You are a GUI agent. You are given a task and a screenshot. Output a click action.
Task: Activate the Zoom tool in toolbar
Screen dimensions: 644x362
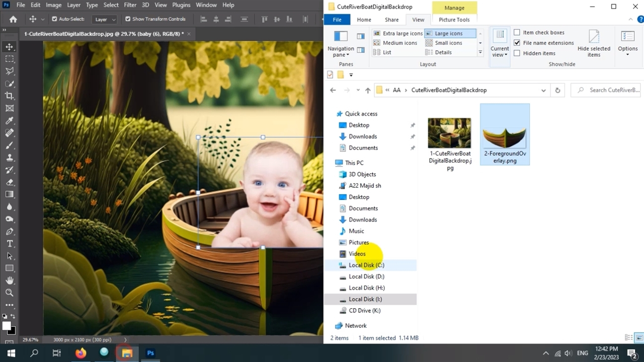10,293
